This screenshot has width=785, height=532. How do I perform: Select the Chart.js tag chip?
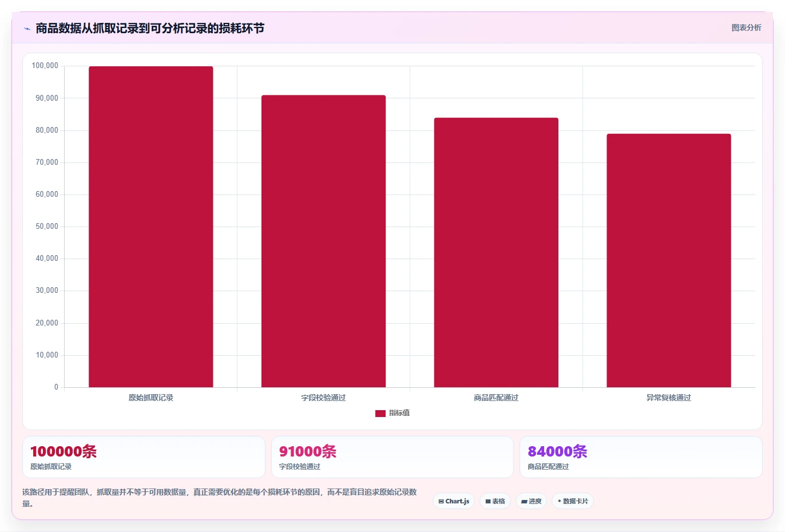(x=454, y=501)
